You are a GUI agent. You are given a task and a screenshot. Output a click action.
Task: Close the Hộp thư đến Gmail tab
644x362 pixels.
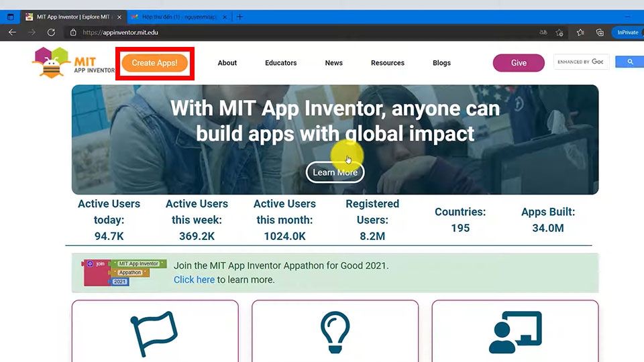(225, 17)
